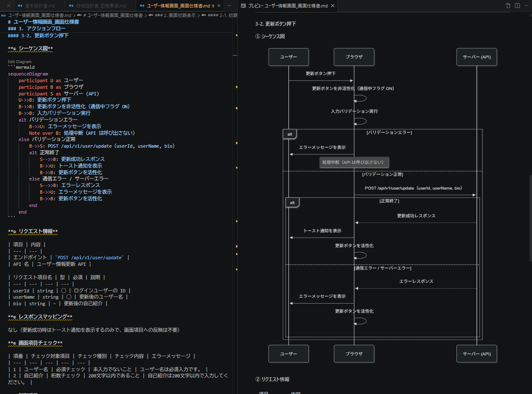This screenshot has height=394, width=532.
Task: Click the 'エラーレスポンス' label in the diagram
Action: [x=416, y=281]
